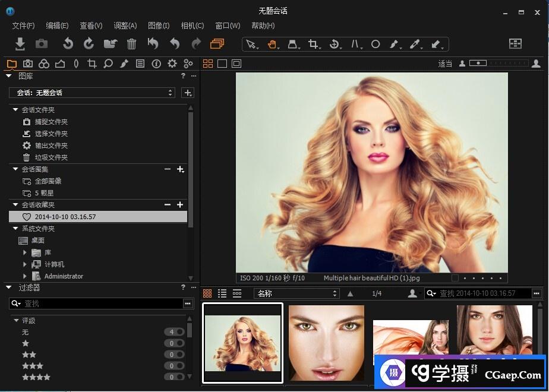
Task: Open the session name dropdown
Action: 91,93
